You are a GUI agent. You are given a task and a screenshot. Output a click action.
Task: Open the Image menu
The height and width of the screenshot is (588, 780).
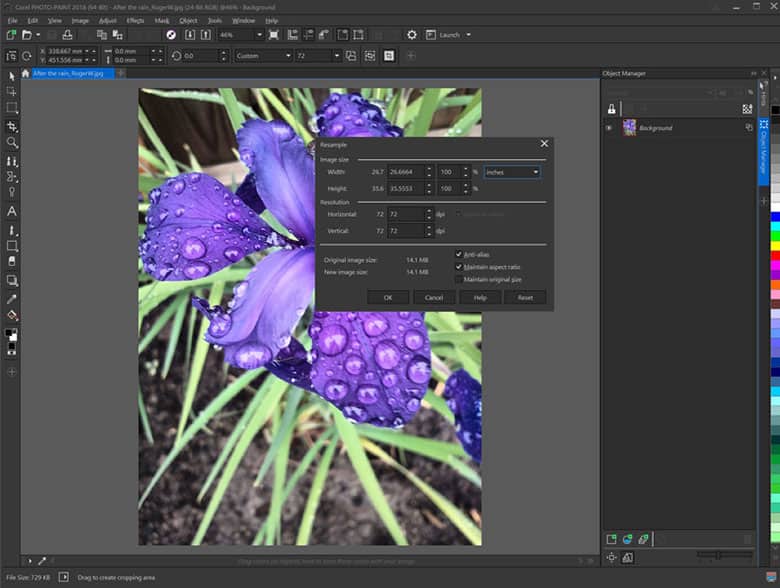(80, 20)
